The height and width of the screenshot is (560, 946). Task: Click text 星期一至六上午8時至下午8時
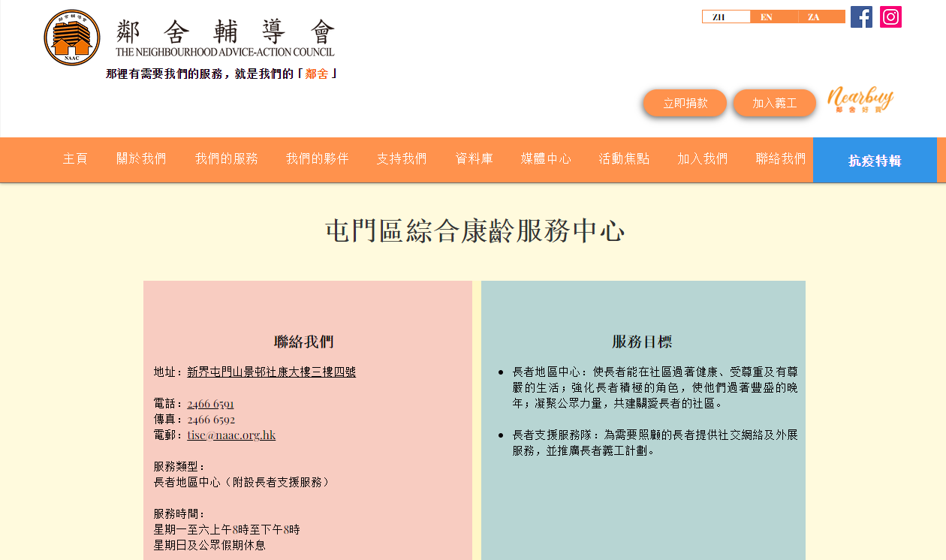pyautogui.click(x=227, y=529)
